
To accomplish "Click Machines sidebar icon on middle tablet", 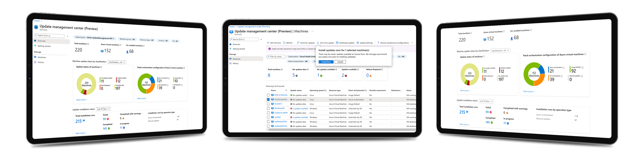I will 230,59.
